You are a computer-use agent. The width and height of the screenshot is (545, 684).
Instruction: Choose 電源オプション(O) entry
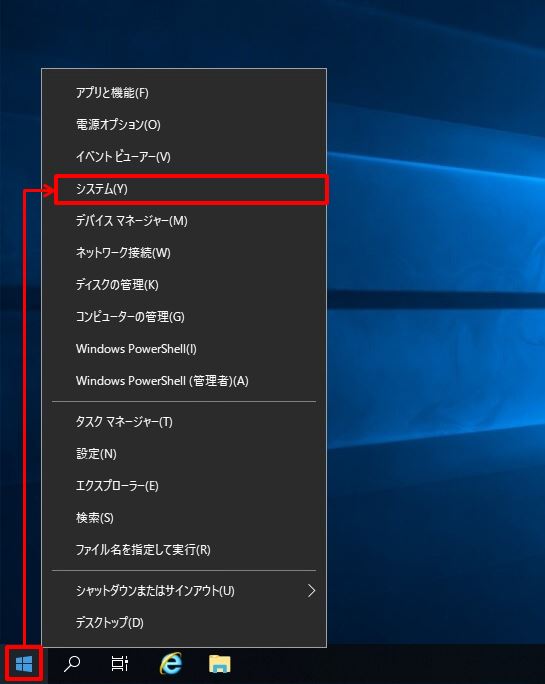coord(184,125)
